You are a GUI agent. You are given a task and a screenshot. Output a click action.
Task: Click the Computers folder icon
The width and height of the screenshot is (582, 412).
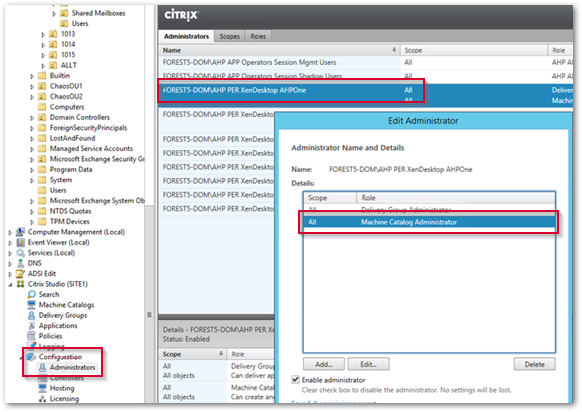tap(42, 107)
